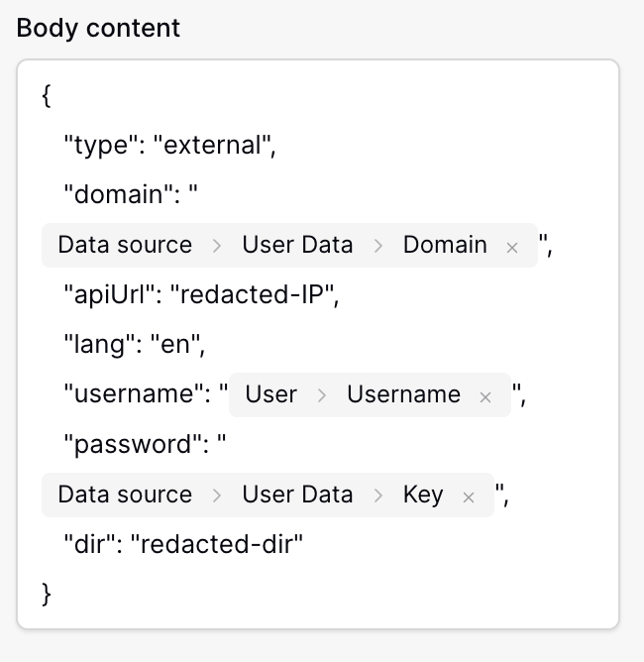Viewport: 644px width, 662px height.
Task: Delete the Key data chip via x
Action: coord(469,496)
